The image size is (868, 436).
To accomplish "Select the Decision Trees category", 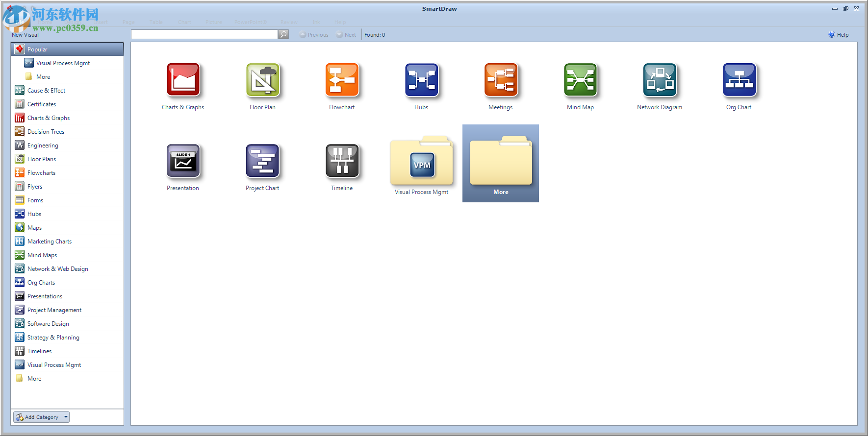I will pos(46,132).
